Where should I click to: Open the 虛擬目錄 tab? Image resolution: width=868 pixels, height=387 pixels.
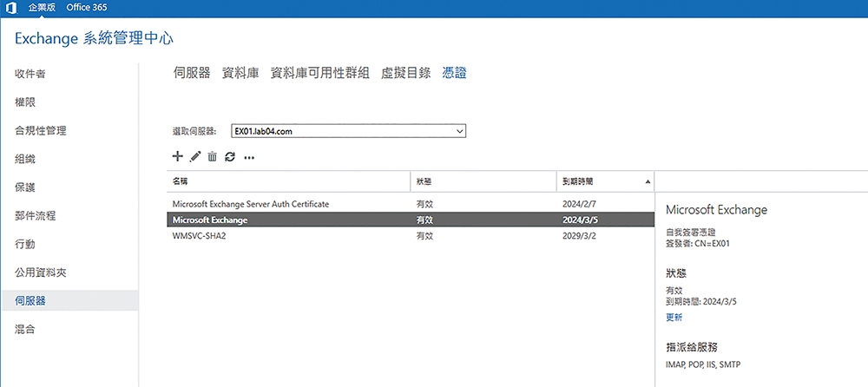[x=405, y=74]
